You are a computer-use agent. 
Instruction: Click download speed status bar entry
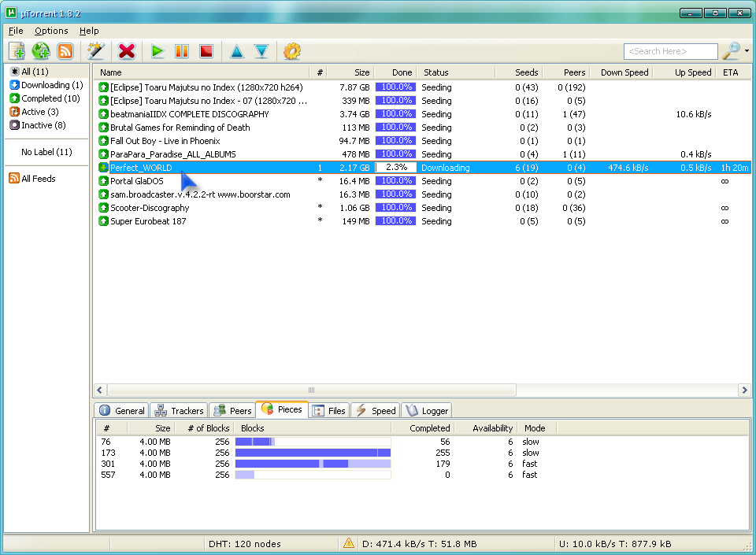(420, 544)
